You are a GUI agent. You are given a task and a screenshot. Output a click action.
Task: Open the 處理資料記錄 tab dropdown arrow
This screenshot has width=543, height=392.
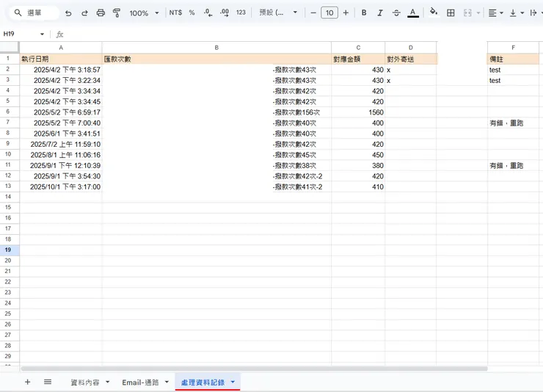[233, 382]
